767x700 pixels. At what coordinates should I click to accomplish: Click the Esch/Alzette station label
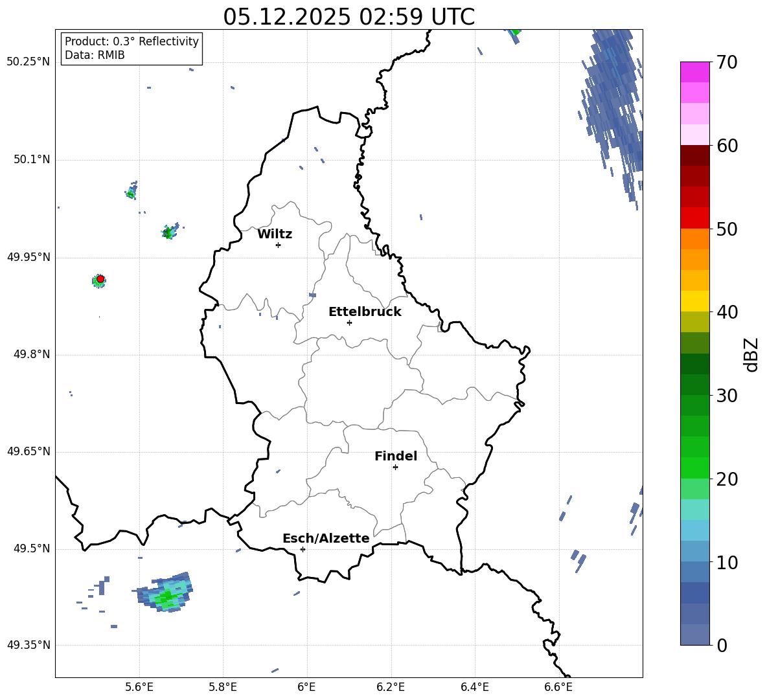[326, 538]
